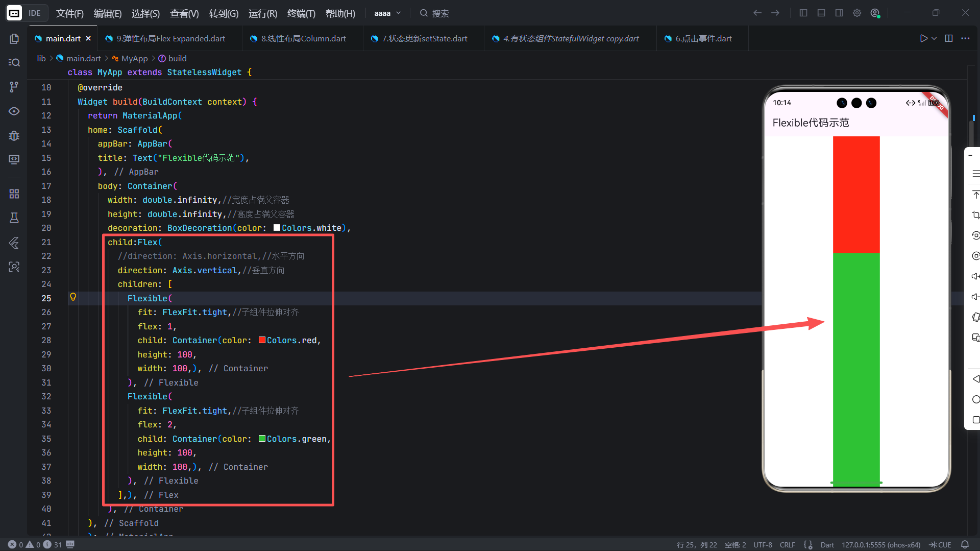Switch to 8.线性布局Column.dart tab

click(x=303, y=38)
